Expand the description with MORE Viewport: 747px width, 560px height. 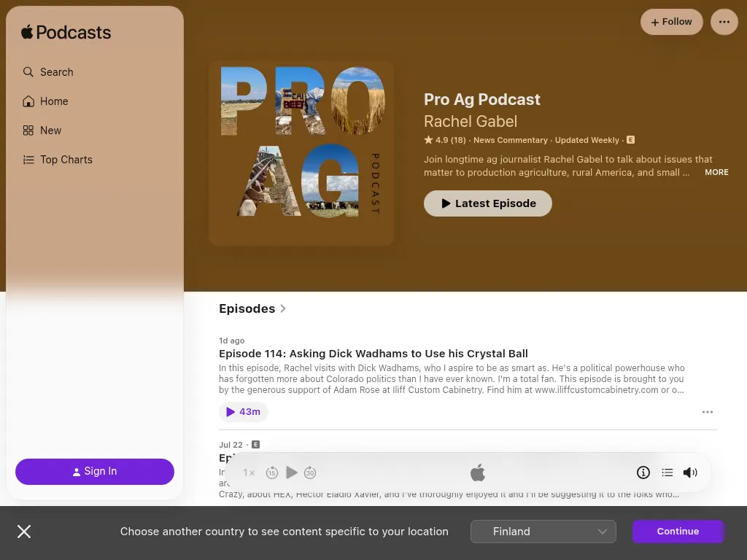pyautogui.click(x=716, y=172)
